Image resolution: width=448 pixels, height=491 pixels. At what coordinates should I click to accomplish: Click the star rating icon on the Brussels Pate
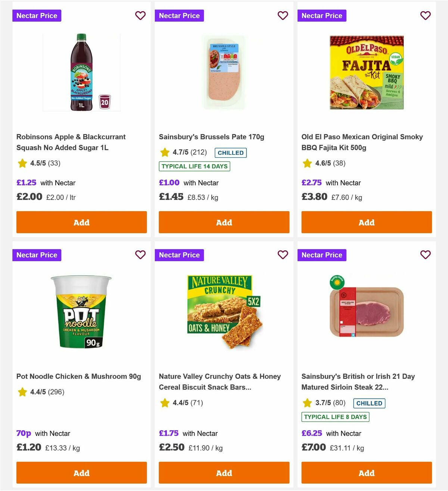165,152
